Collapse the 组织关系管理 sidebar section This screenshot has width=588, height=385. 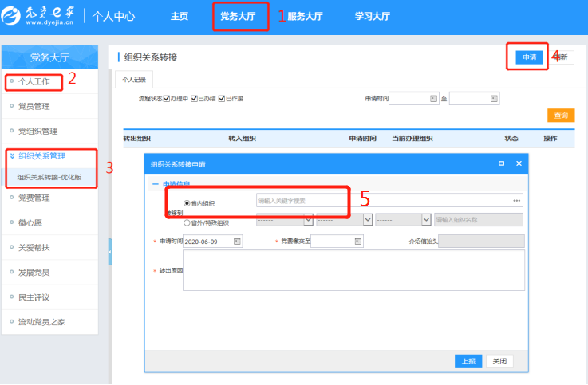12,156
